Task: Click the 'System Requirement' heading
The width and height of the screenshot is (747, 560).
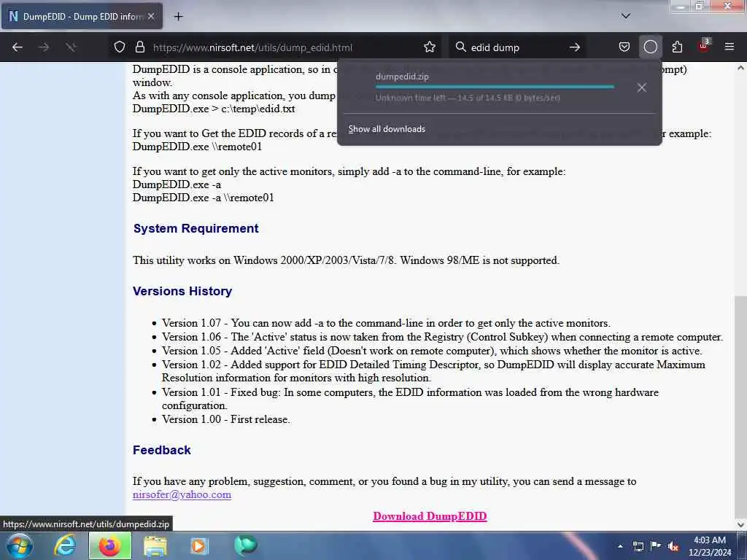Action: (196, 228)
